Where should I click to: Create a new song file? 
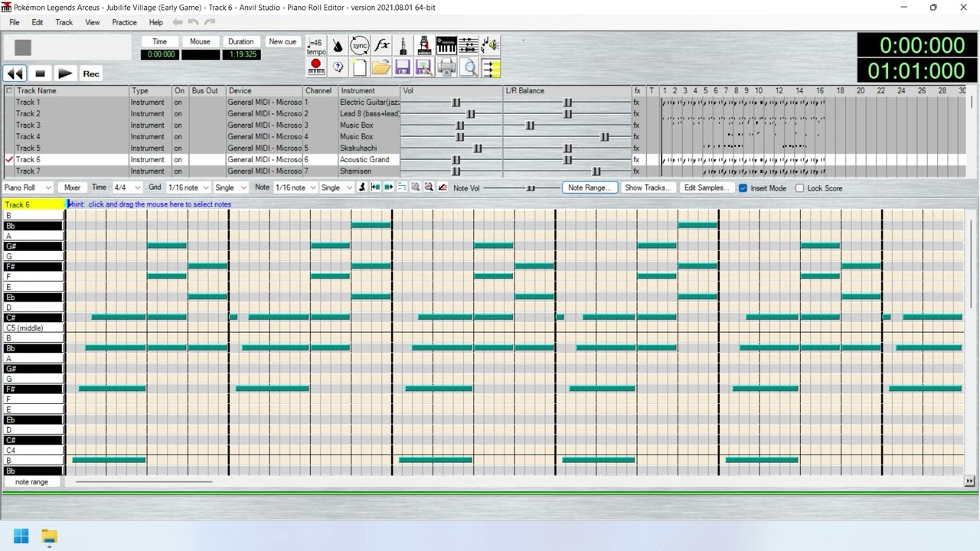point(359,68)
